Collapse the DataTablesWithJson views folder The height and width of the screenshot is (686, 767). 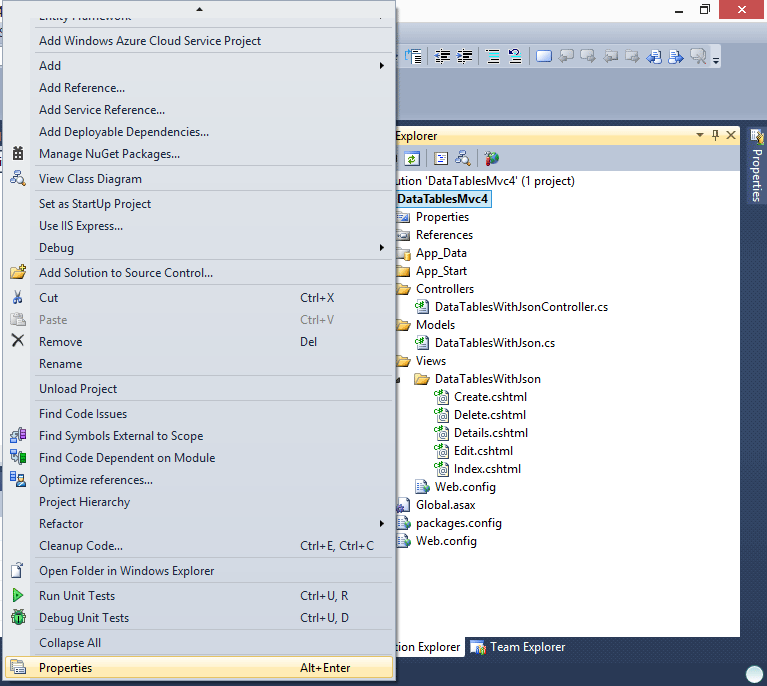click(398, 380)
